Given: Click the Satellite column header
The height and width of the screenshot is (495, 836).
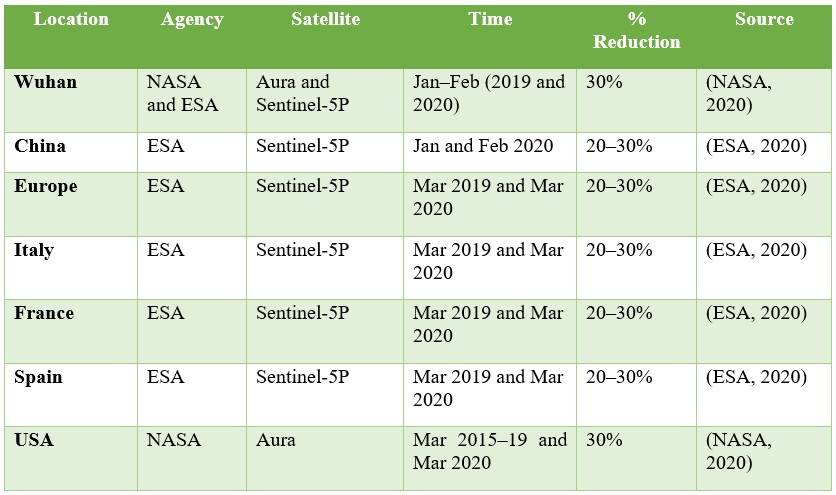Looking at the screenshot, I should click(x=325, y=19).
